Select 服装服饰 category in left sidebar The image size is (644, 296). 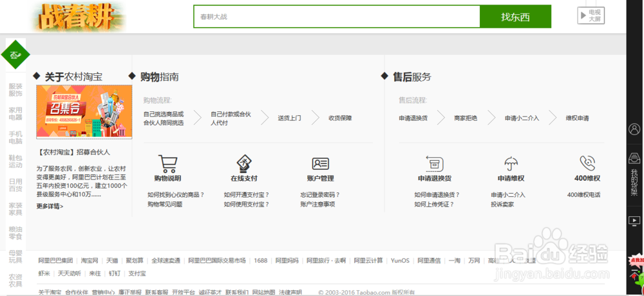[15, 90]
